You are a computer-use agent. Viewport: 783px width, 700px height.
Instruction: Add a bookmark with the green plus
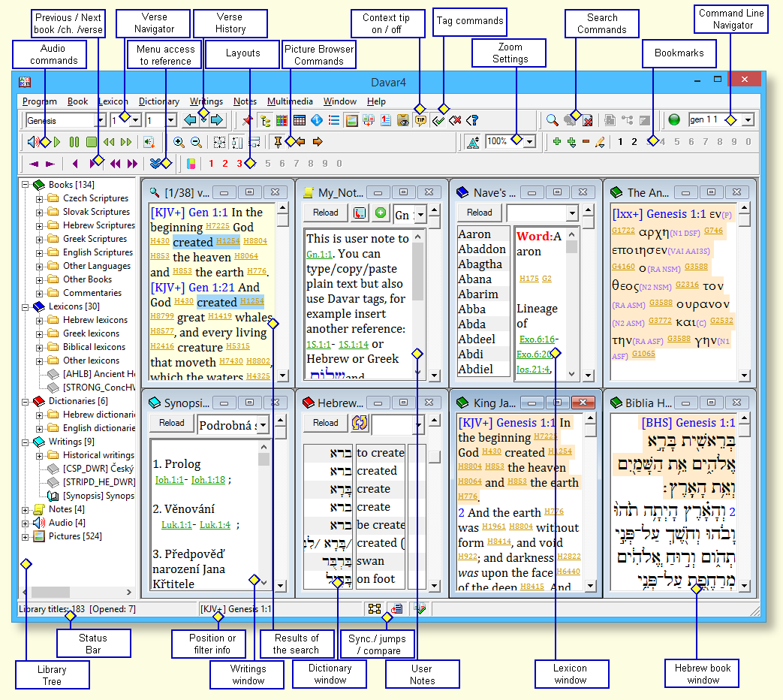[557, 142]
